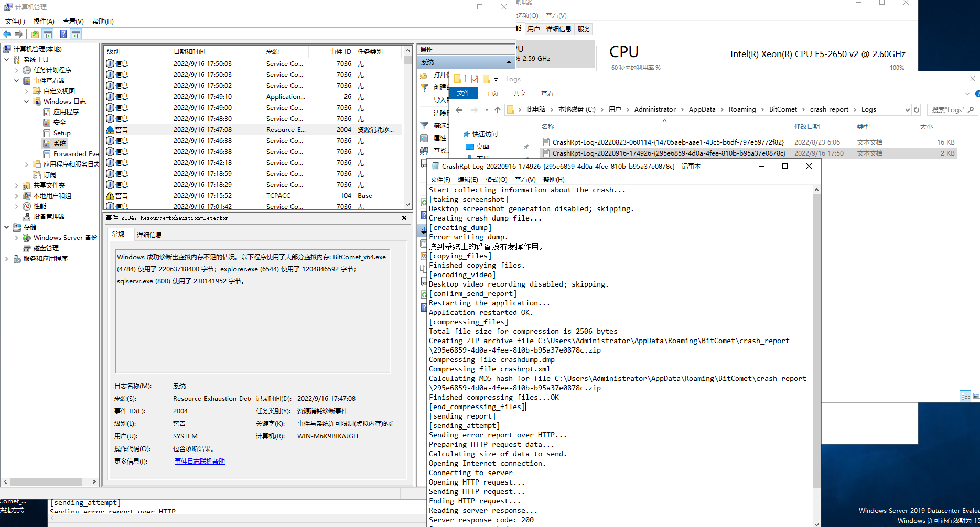Image resolution: width=980 pixels, height=527 pixels.
Task: Click the 桌面 desktop icon in quick access
Action: coord(470,146)
